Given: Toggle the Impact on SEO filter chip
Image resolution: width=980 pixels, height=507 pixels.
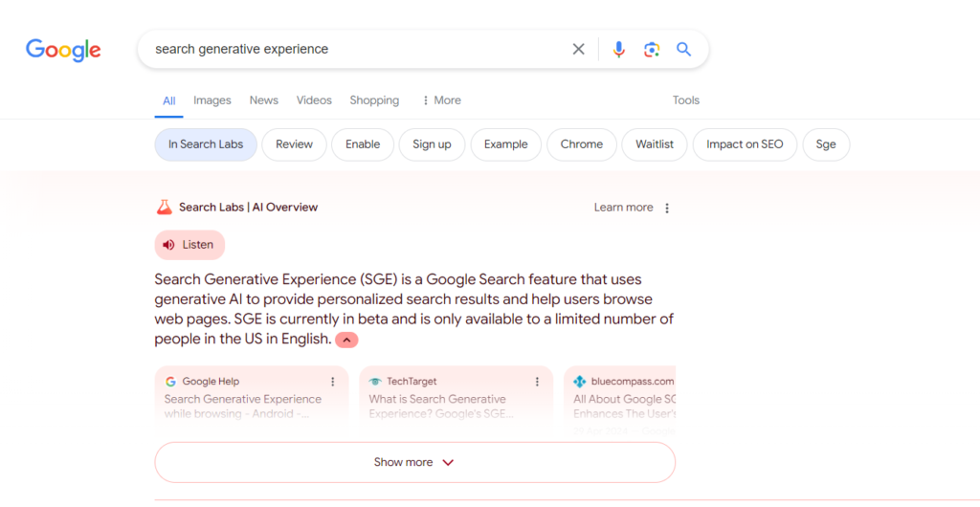Looking at the screenshot, I should pos(745,144).
